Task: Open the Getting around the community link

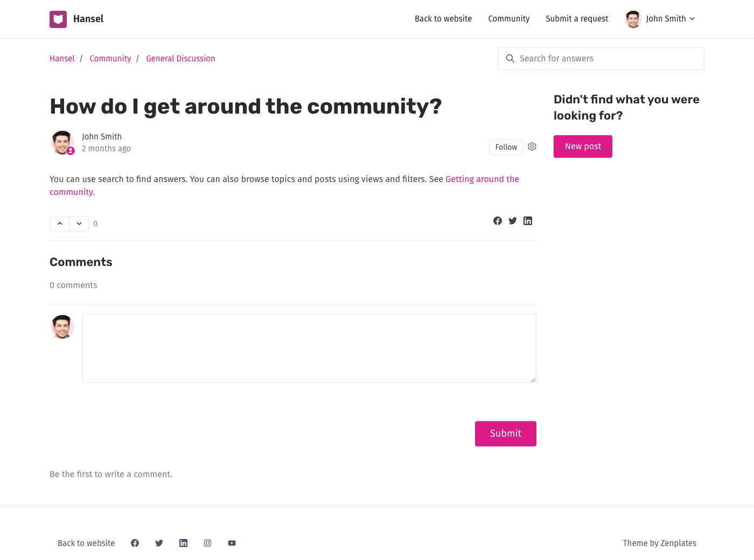Action: pyautogui.click(x=482, y=179)
